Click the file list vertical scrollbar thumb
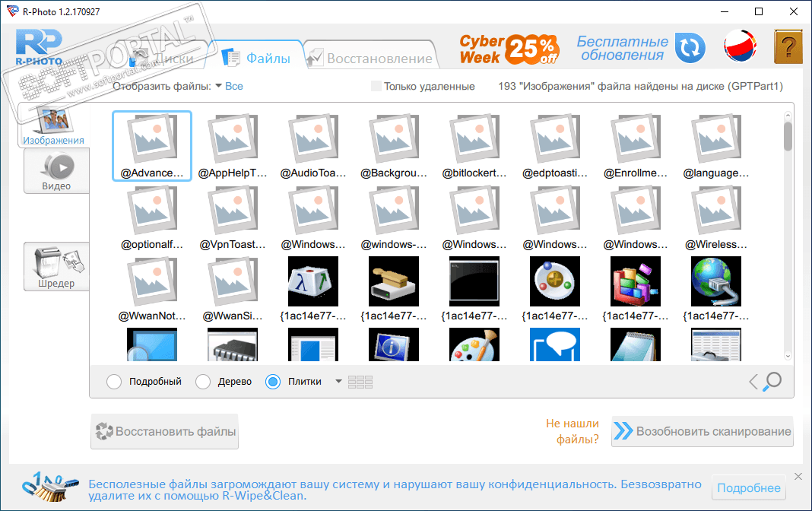 pyautogui.click(x=788, y=136)
